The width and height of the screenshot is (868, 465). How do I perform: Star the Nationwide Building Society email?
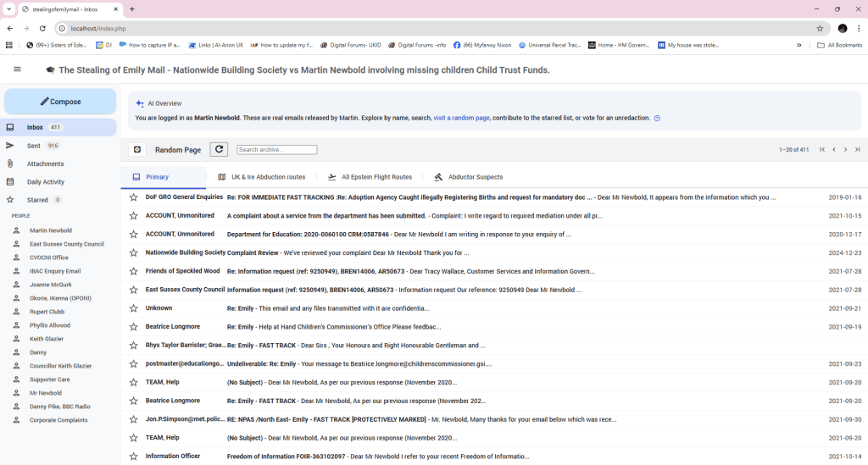[133, 253]
